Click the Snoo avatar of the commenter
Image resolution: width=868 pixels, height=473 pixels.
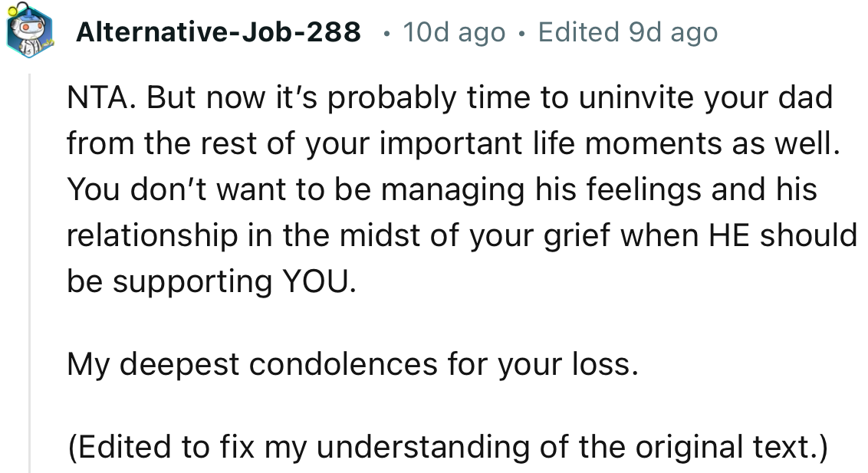click(28, 33)
